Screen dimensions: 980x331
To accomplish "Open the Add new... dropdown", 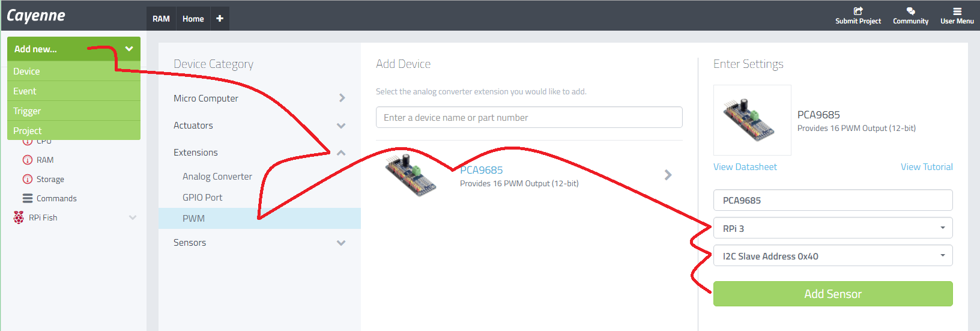I will pyautogui.click(x=74, y=49).
